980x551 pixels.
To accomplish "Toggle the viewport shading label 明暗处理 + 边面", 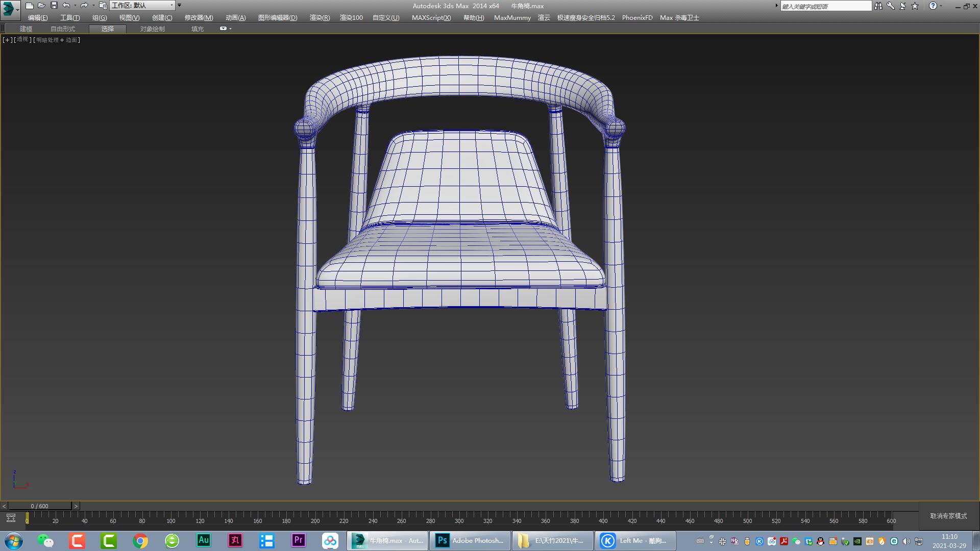I will pos(56,39).
